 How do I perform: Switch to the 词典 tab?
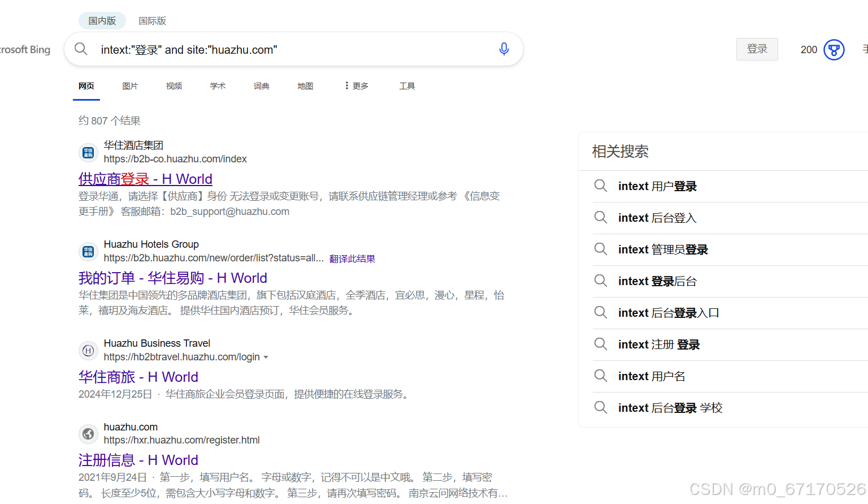262,86
